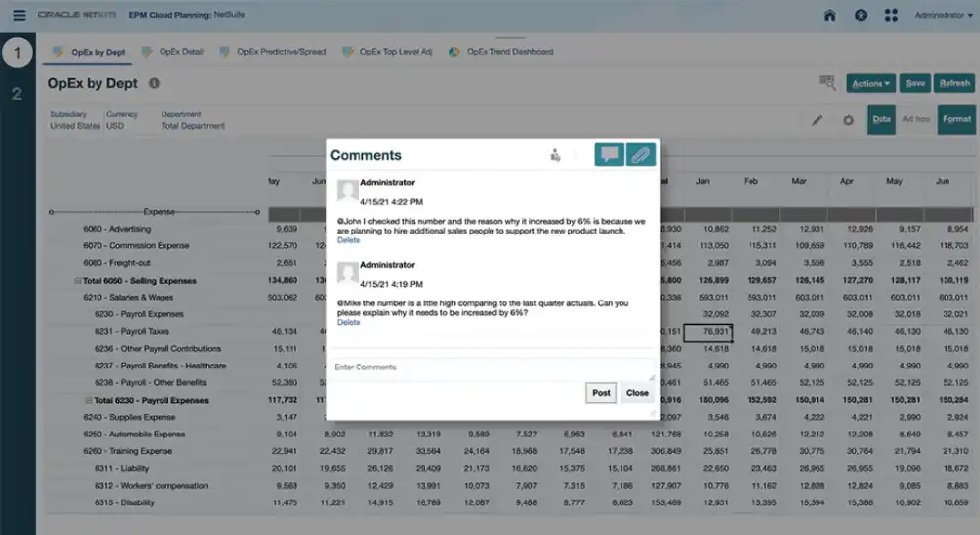
Task: Click the Feb column header
Action: (751, 182)
